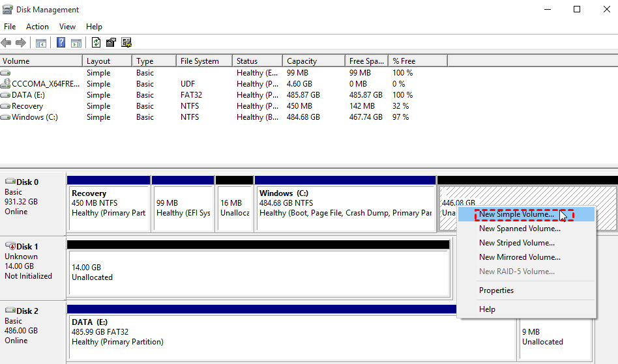This screenshot has height=364, width=618.
Task: Sort by the Volume column header
Action: coord(41,61)
